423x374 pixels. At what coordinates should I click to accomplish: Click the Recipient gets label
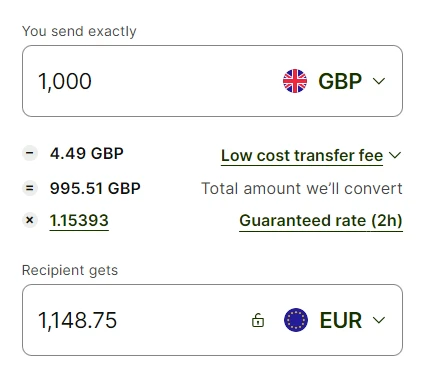(70, 270)
